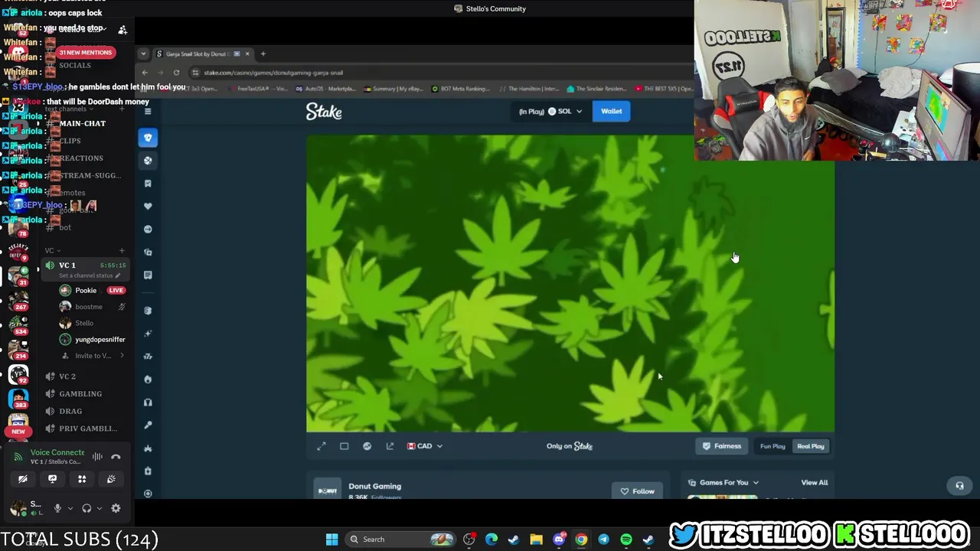Expand the SOL currency balance dropdown
Viewport: 980px width, 551px height.
[550, 111]
